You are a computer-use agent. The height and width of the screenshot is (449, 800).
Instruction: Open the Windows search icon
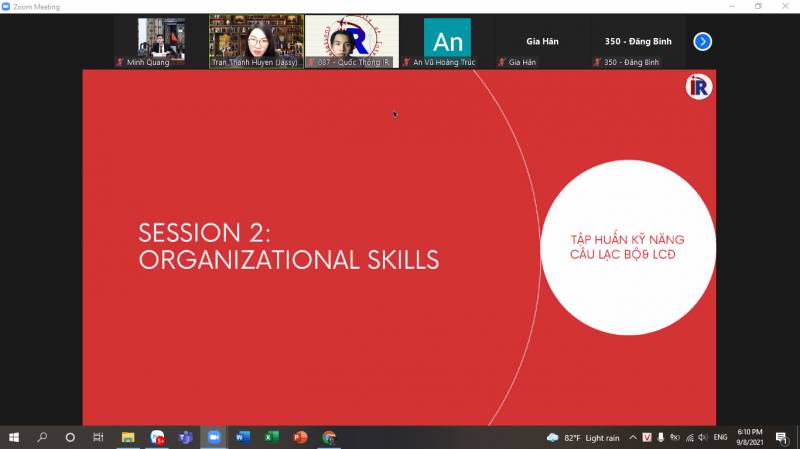pyautogui.click(x=42, y=437)
